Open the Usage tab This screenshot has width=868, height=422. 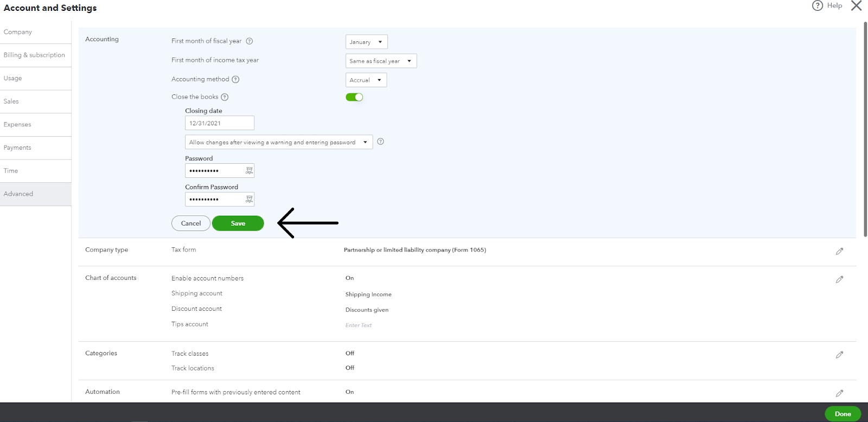point(36,79)
